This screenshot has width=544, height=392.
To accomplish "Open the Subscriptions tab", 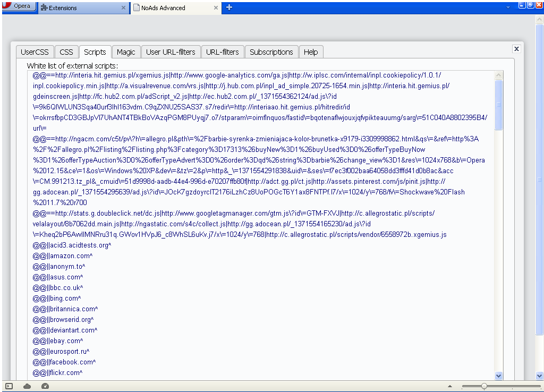I will click(x=271, y=52).
